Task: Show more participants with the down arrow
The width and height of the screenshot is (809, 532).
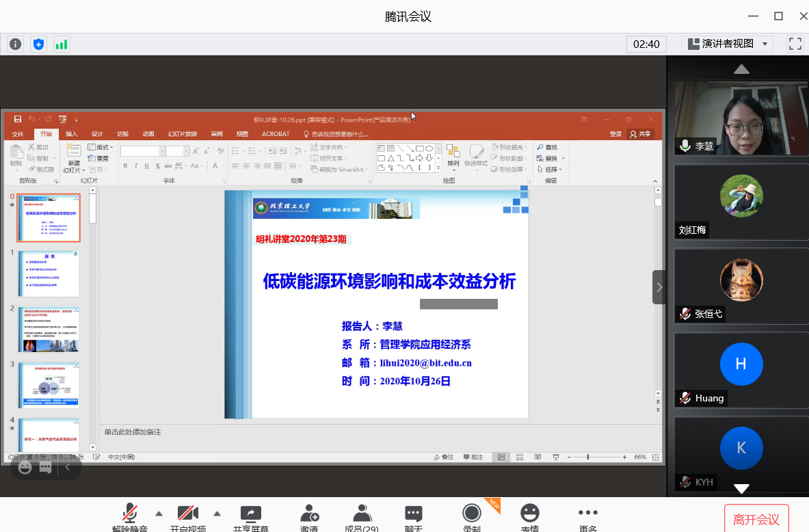Action: 741,488
